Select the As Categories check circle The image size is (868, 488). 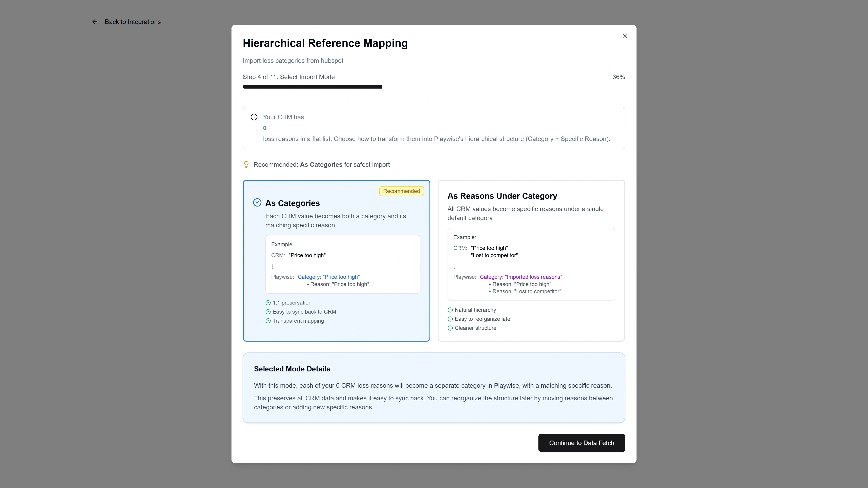pos(257,202)
